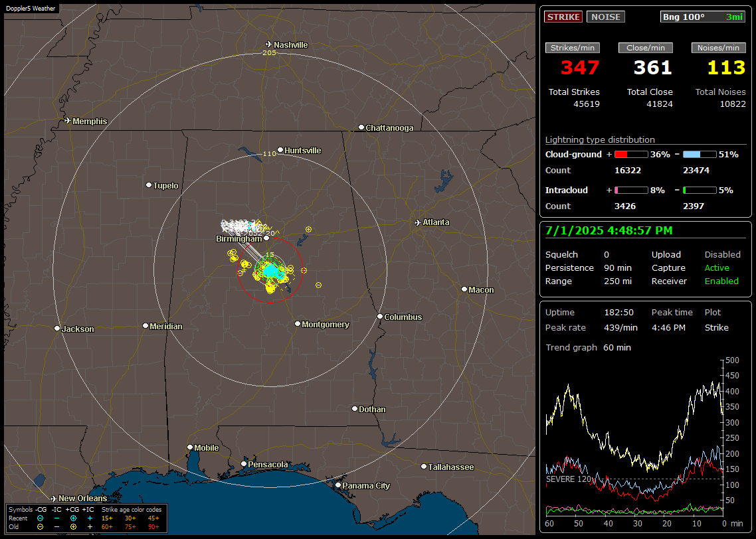Image resolution: width=756 pixels, height=539 pixels.
Task: Select the Meridian city marker dot
Action: [145, 326]
